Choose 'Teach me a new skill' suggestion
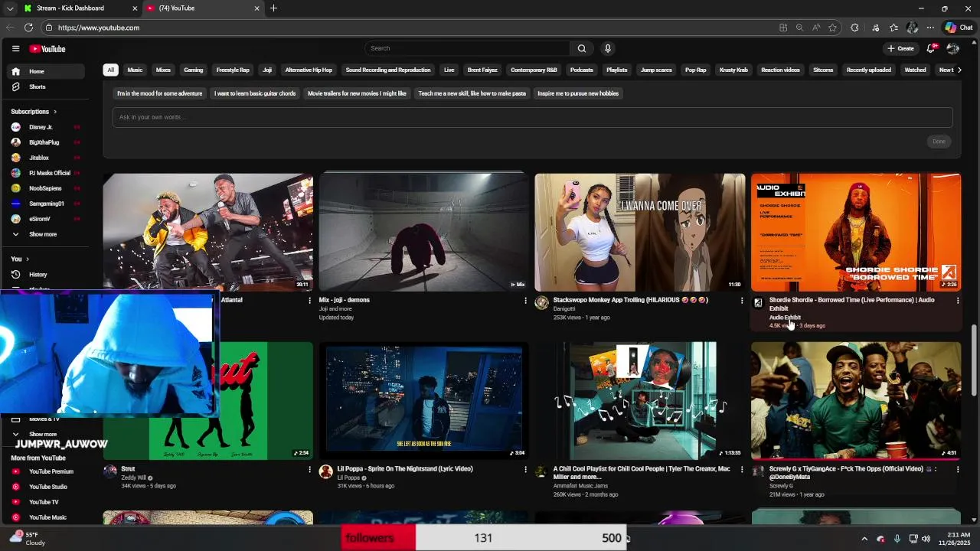 point(472,93)
